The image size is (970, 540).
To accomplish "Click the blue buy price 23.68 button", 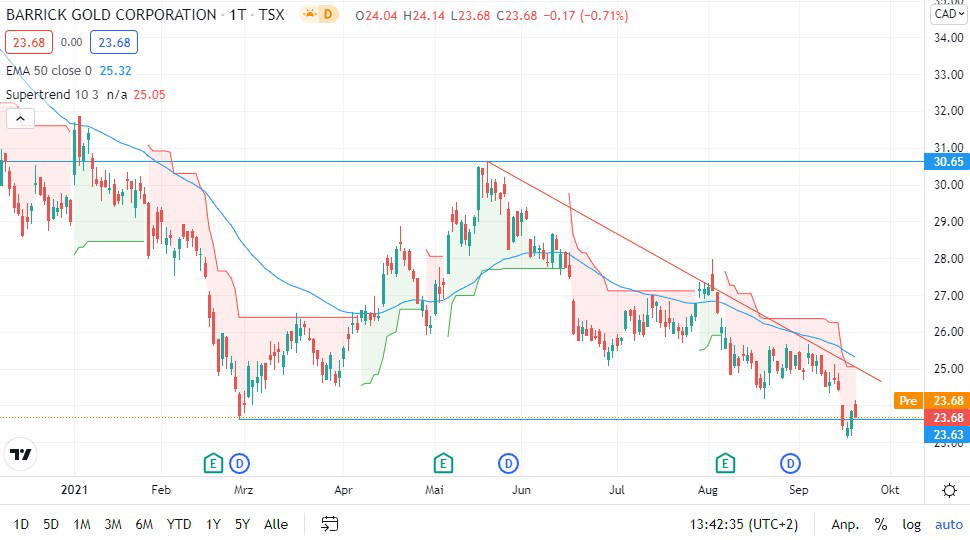I will [x=114, y=43].
